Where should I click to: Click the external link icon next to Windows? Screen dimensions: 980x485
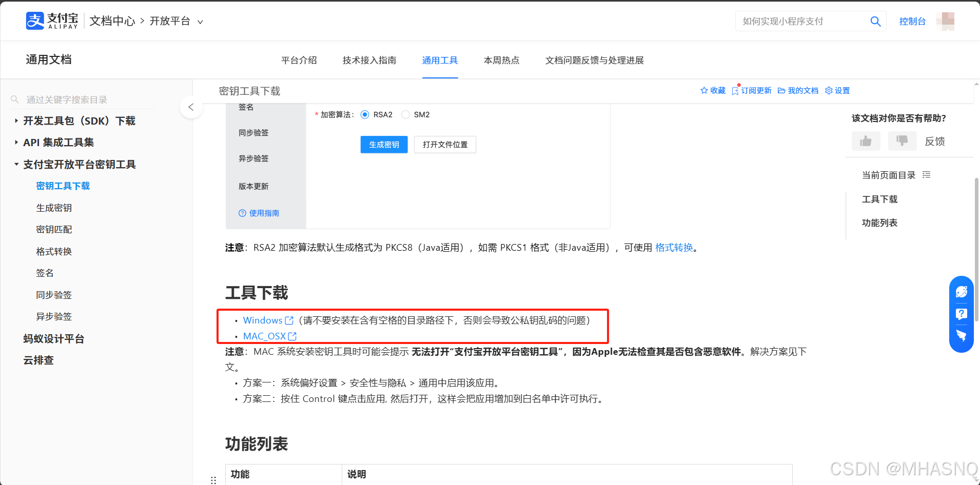coord(289,320)
